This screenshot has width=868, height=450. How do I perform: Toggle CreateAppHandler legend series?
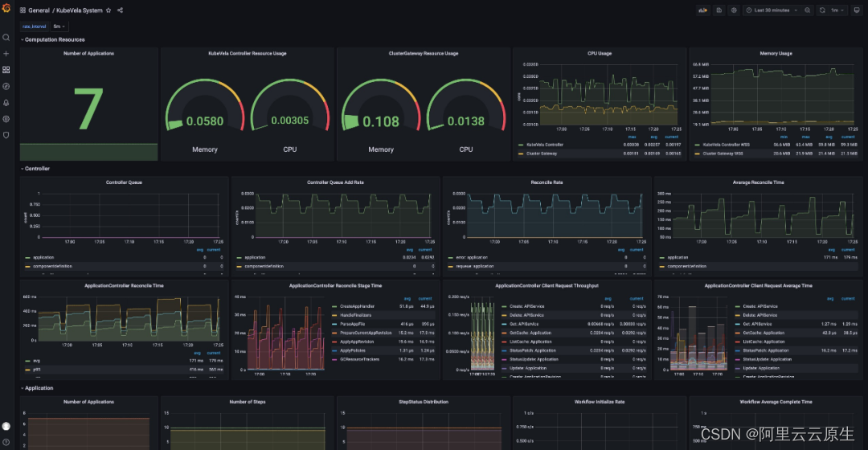(x=357, y=306)
